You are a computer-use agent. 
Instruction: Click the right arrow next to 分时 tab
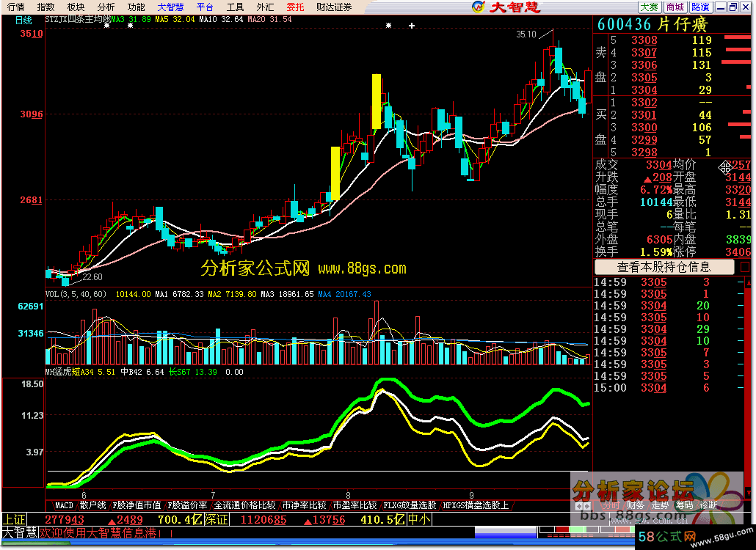pos(587,506)
